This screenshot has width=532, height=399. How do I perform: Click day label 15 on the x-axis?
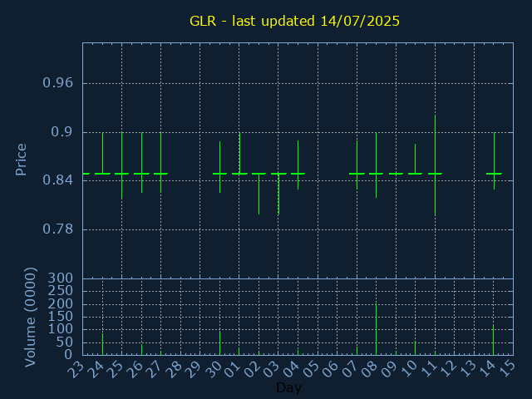click(506, 369)
